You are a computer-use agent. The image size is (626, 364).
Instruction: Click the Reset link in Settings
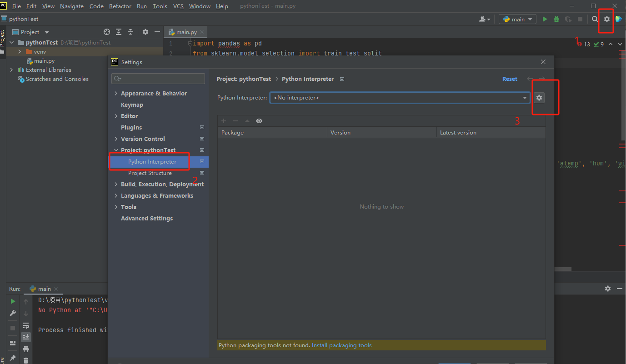[x=510, y=79]
